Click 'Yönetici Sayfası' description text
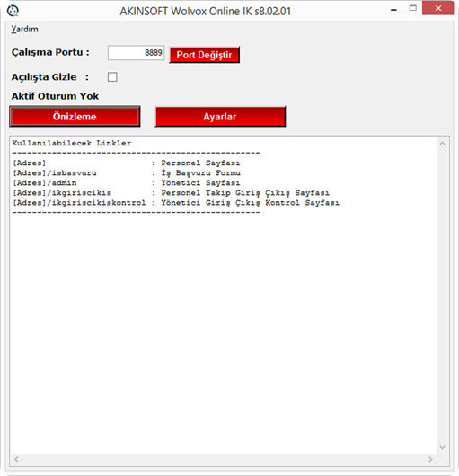459x476 pixels. click(x=200, y=182)
